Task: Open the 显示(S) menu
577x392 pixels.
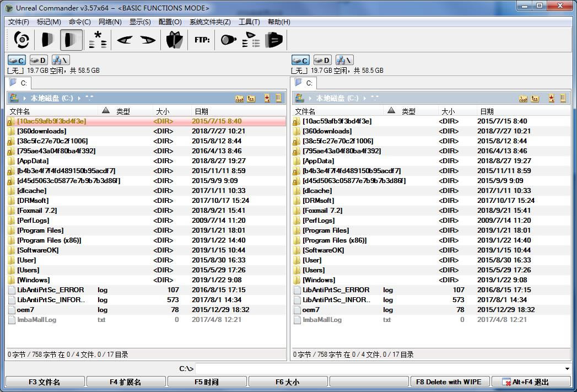Action: pyautogui.click(x=140, y=22)
